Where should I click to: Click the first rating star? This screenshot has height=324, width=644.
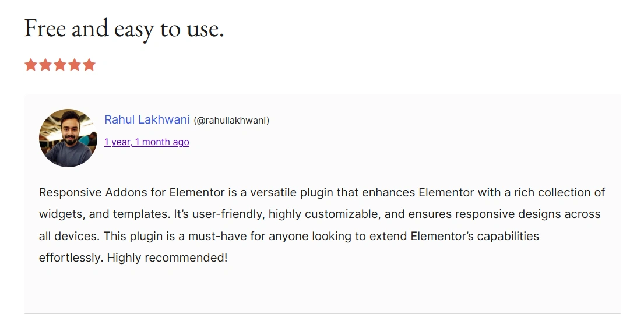31,65
